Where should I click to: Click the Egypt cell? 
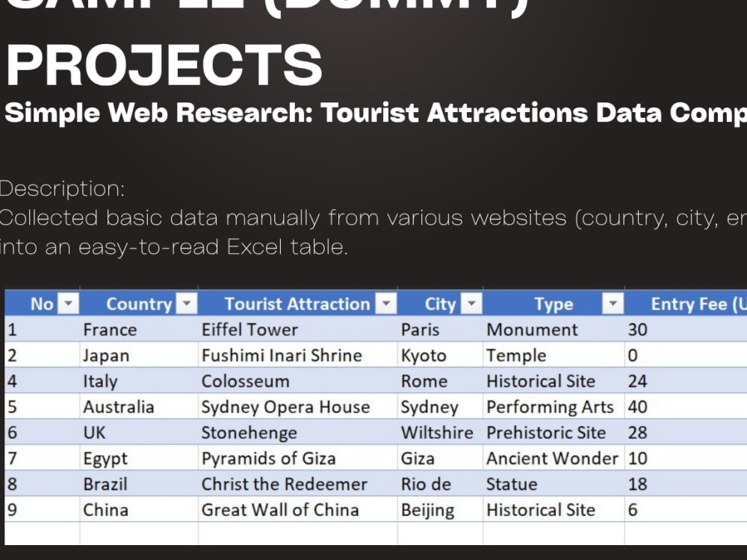[x=139, y=458]
